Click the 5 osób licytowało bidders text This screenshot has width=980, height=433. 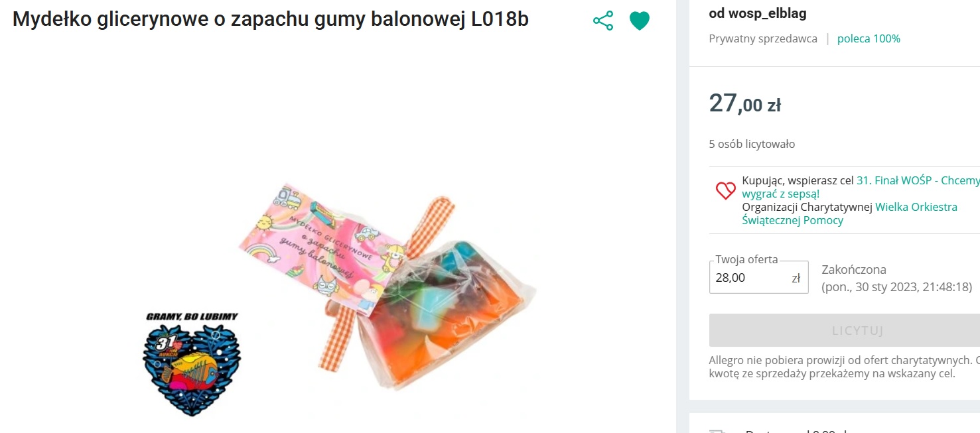(x=752, y=144)
